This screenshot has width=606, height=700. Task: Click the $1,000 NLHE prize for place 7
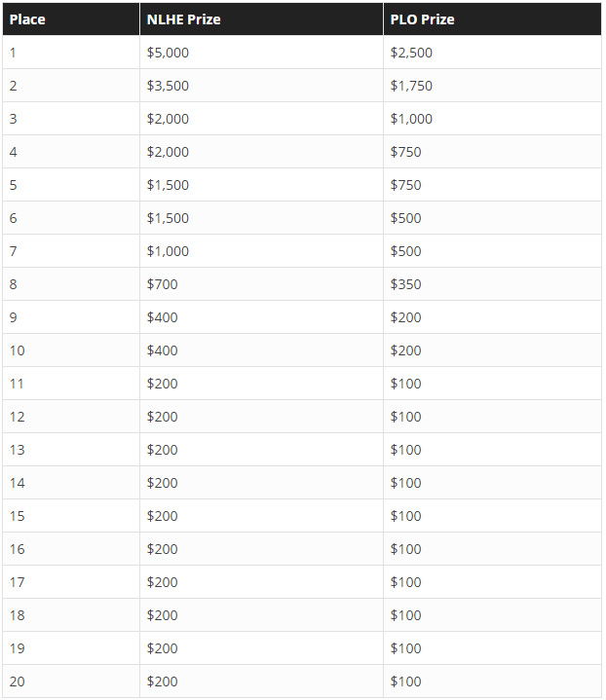tap(168, 251)
